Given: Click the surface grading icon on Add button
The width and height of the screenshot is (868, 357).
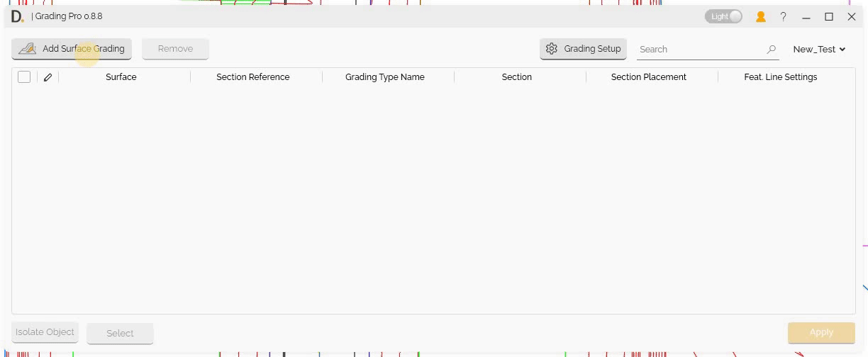Looking at the screenshot, I should point(27,49).
